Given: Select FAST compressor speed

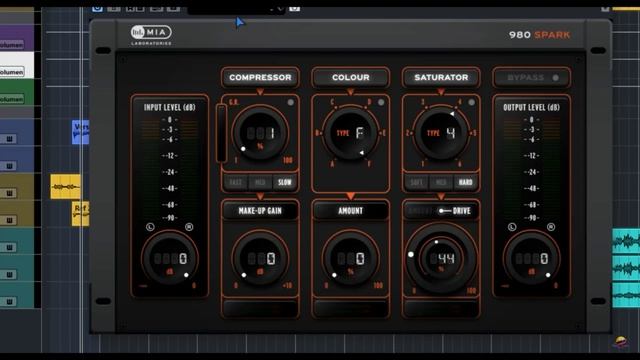Looking at the screenshot, I should pos(236,182).
